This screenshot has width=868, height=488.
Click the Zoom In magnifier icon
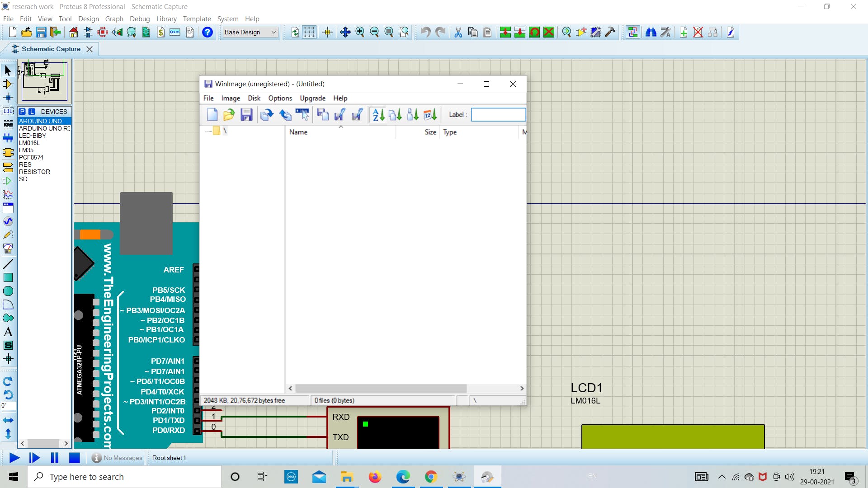(x=360, y=32)
